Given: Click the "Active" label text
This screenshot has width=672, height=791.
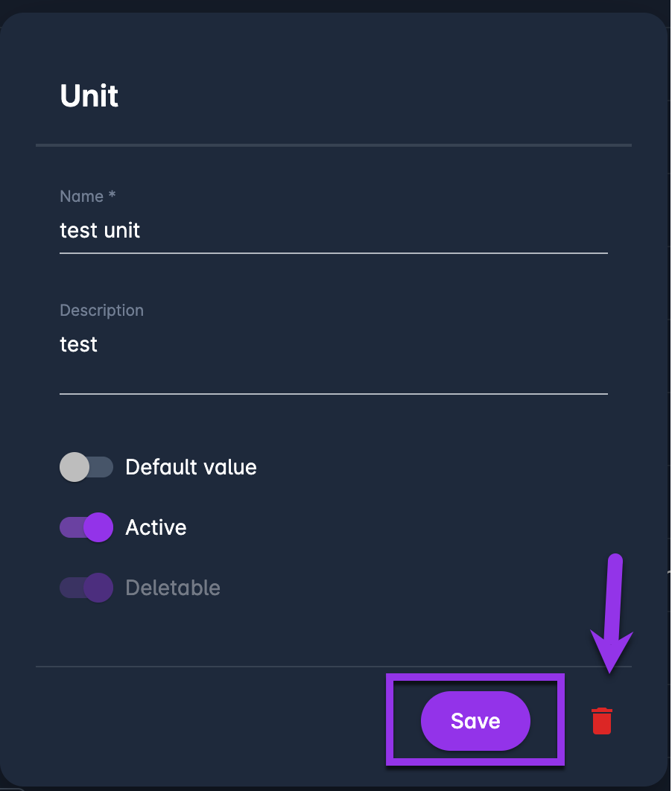Looking at the screenshot, I should 156,527.
